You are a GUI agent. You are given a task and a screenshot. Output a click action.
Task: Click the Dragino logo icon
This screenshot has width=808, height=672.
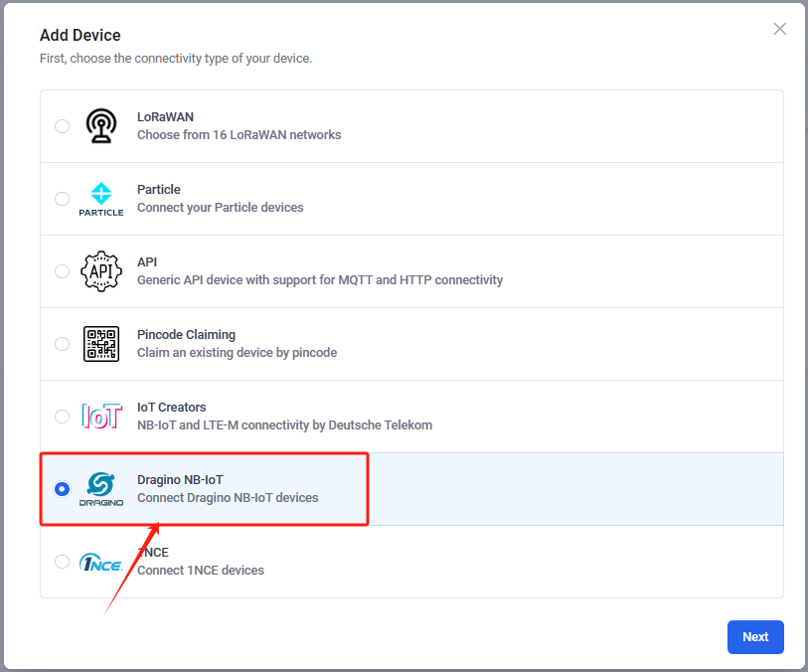tap(101, 489)
